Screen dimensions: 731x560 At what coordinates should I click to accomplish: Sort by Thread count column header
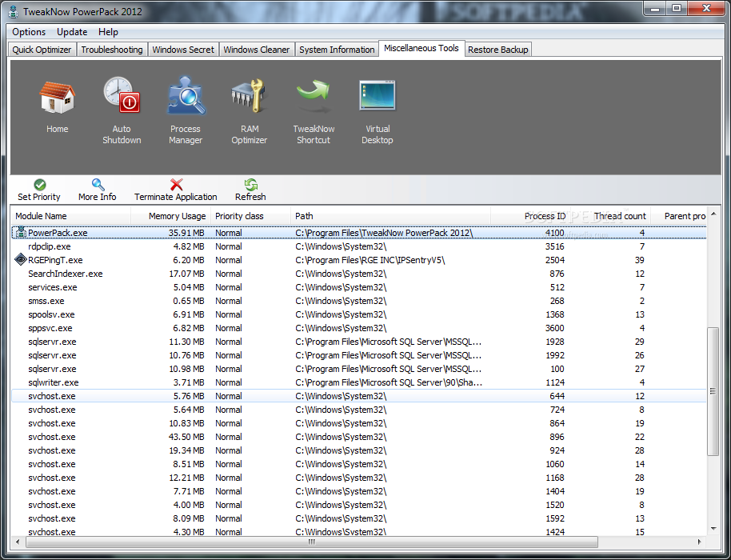coord(609,216)
